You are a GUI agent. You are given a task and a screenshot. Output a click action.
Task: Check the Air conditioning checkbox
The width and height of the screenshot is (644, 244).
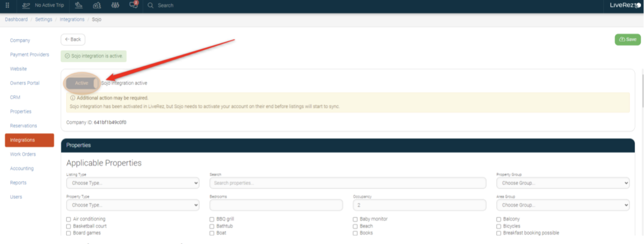(x=69, y=219)
